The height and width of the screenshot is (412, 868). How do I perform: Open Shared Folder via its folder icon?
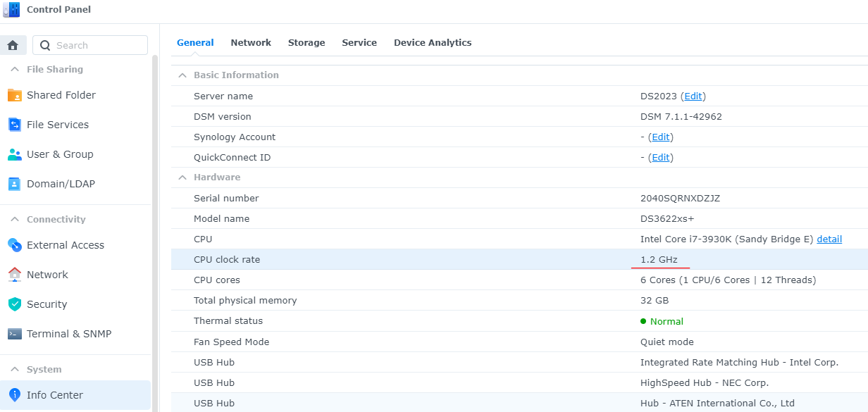point(14,95)
